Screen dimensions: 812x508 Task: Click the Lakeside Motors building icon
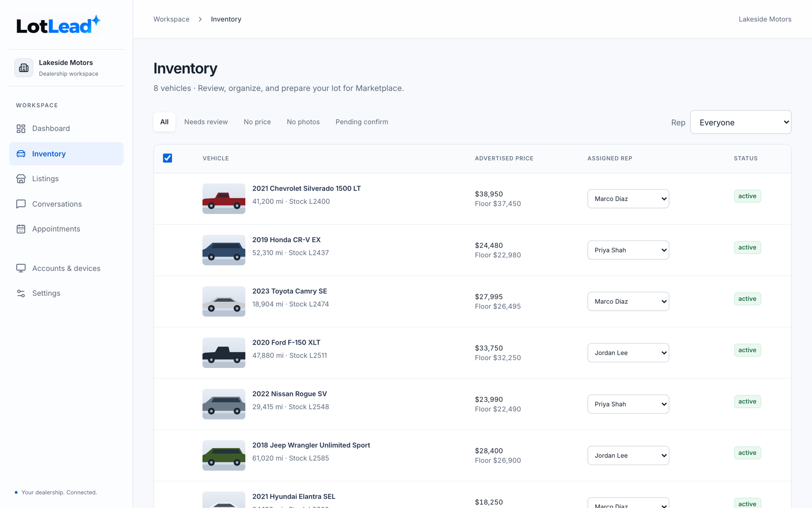(24, 68)
